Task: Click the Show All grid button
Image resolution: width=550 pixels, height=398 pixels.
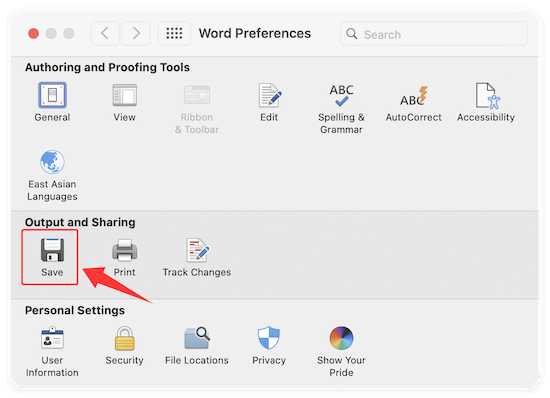Action: pos(174,34)
